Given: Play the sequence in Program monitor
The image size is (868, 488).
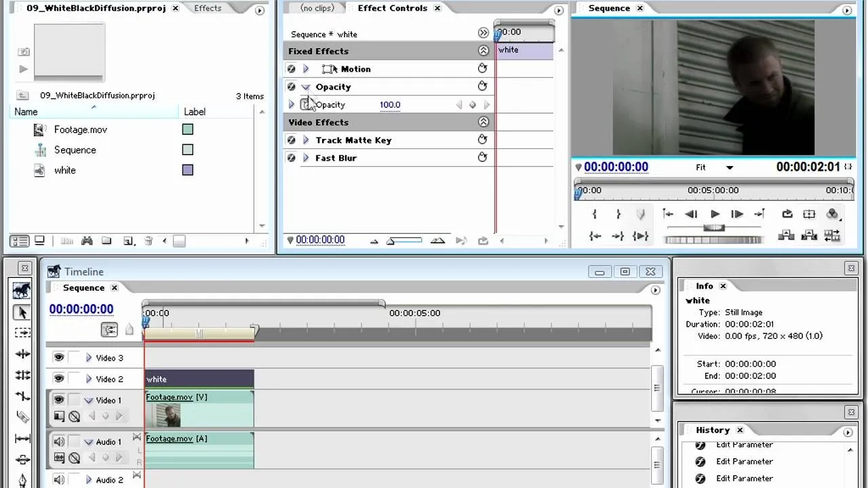Looking at the screenshot, I should [714, 214].
